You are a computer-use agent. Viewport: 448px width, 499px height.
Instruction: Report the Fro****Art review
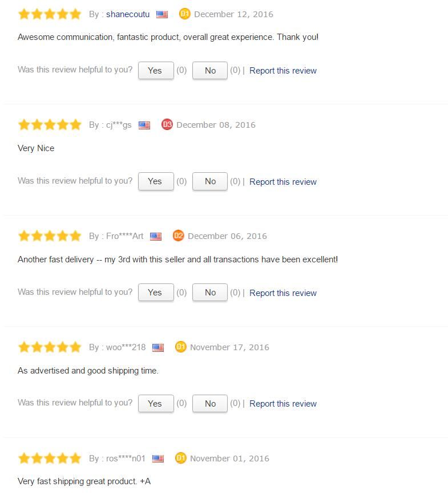[282, 293]
